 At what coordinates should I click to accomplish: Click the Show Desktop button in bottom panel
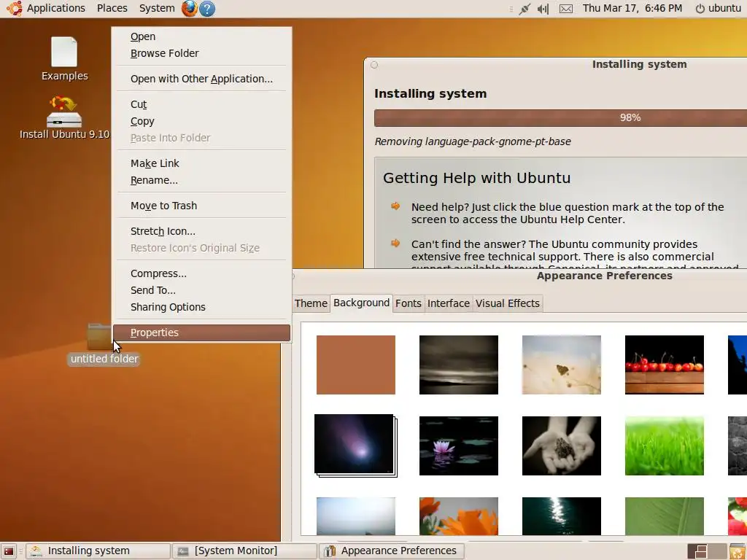pos(9,551)
